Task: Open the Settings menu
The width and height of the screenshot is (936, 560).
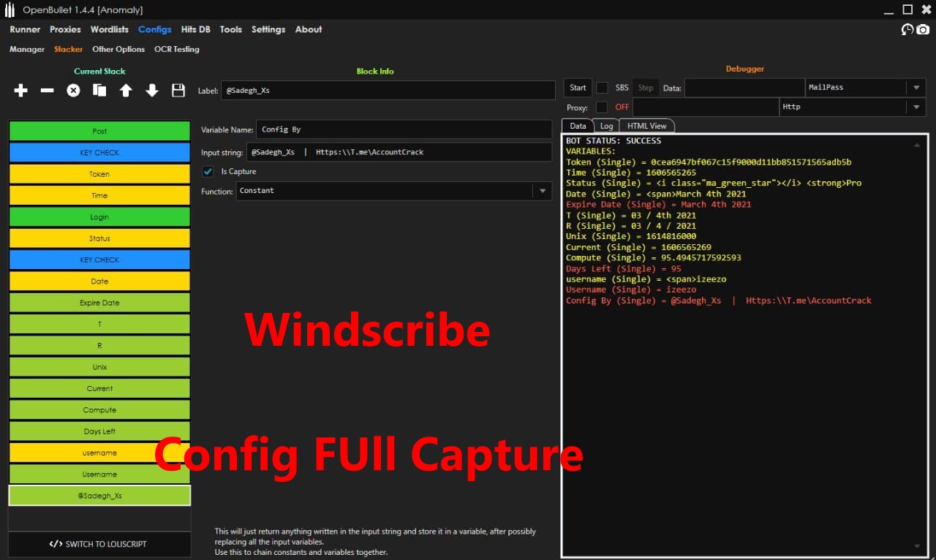Action: (x=268, y=29)
